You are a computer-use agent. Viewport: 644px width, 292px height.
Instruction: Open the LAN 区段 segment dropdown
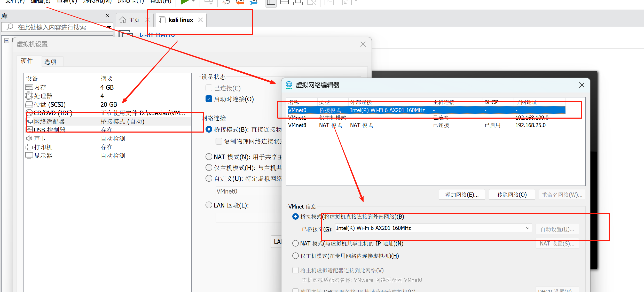pyautogui.click(x=248, y=218)
